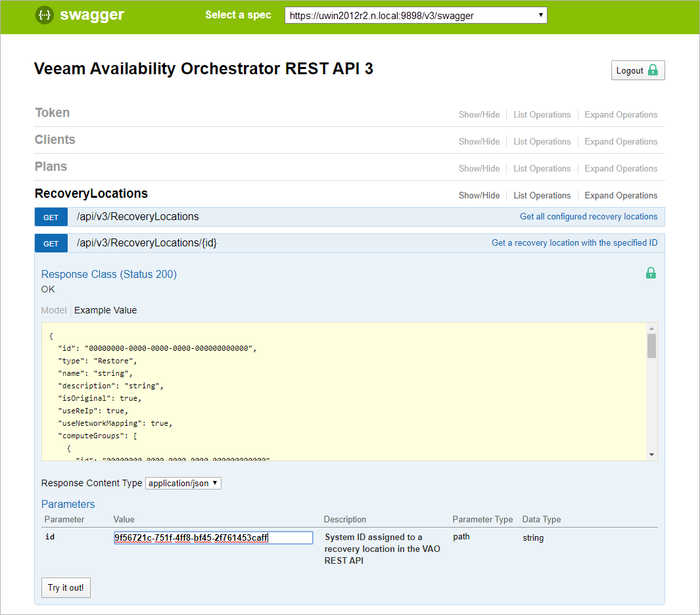Click the Description column header

[x=344, y=519]
